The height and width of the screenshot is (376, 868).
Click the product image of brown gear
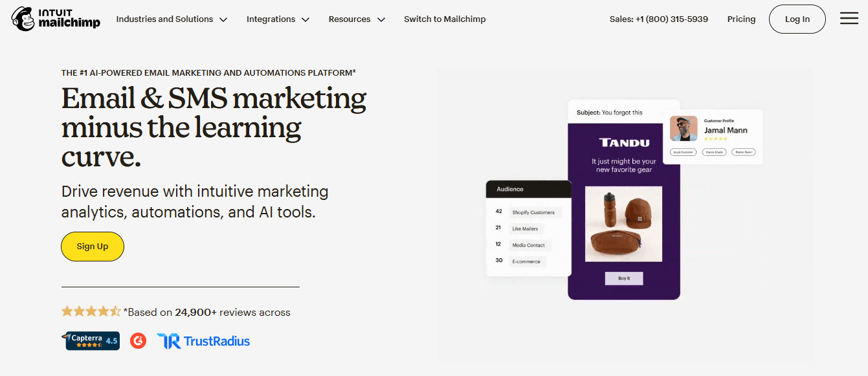pyautogui.click(x=623, y=224)
